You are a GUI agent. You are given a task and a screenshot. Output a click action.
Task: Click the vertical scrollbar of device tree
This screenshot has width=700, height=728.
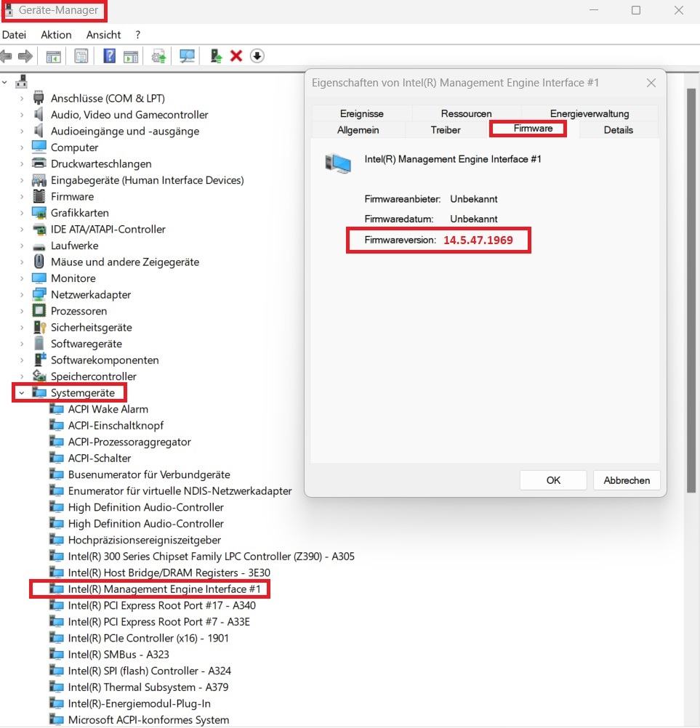(x=691, y=290)
